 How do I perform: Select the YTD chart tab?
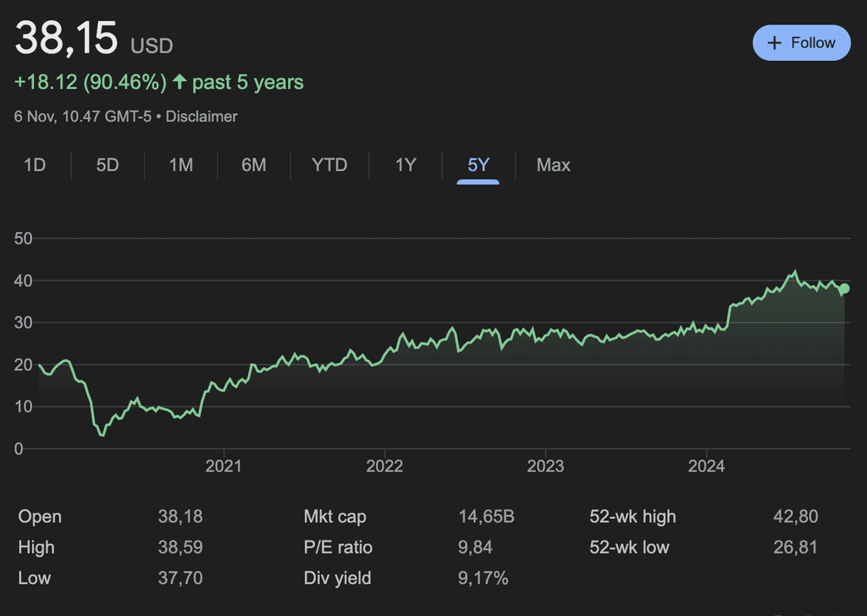pyautogui.click(x=329, y=165)
